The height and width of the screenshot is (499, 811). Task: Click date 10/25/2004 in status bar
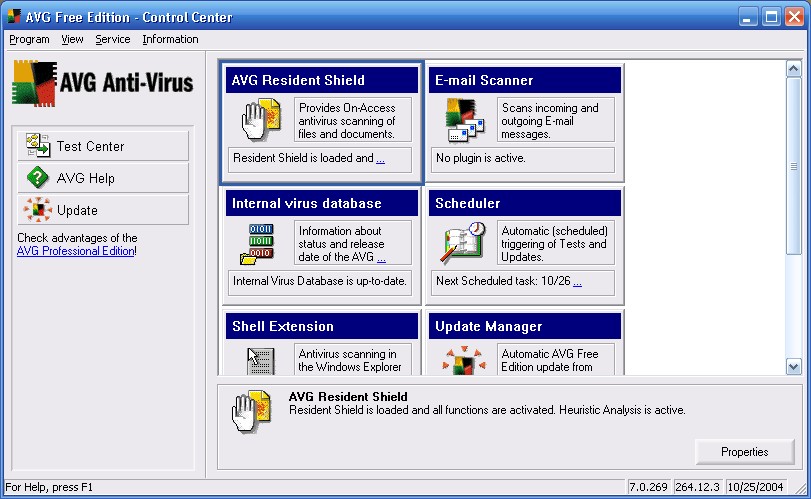[755, 487]
